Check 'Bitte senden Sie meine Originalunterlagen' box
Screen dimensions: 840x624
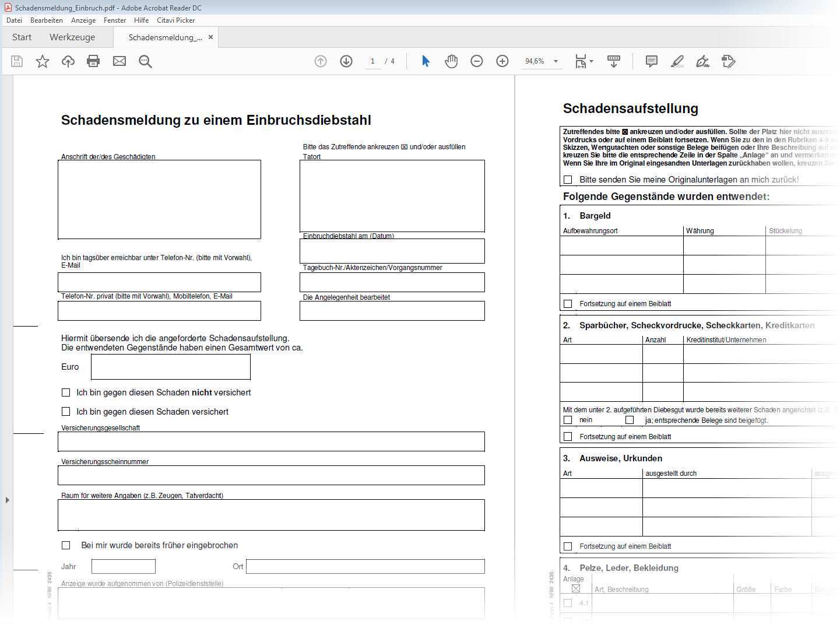click(x=568, y=180)
